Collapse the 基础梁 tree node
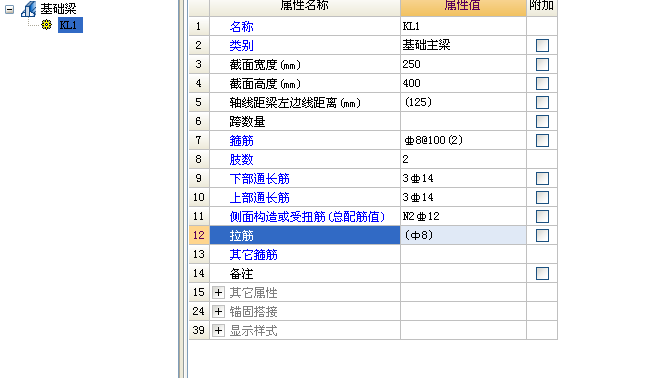 pyautogui.click(x=9, y=9)
